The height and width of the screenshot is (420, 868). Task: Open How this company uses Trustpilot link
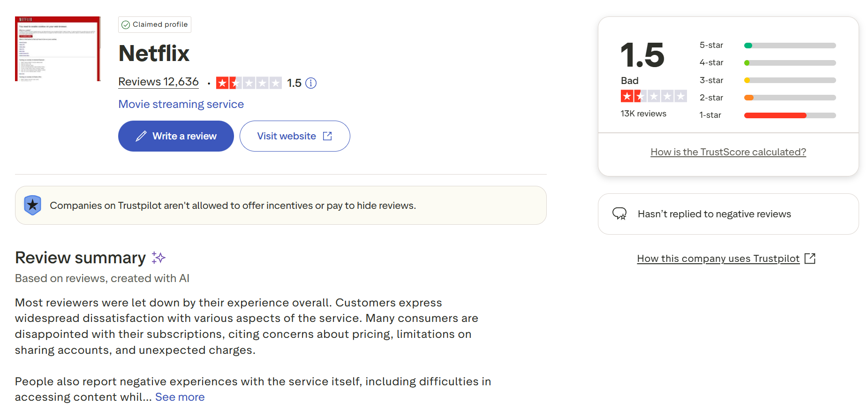click(x=717, y=259)
